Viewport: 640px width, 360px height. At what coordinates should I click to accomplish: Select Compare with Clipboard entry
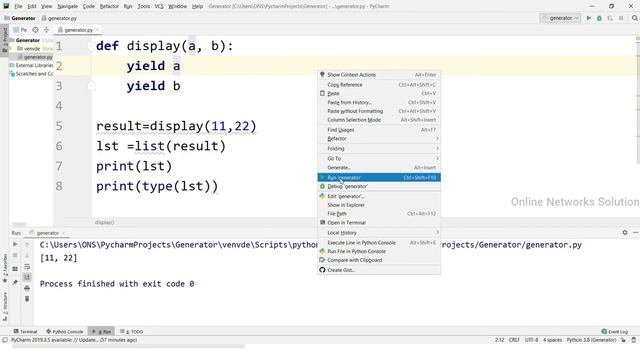click(379, 260)
